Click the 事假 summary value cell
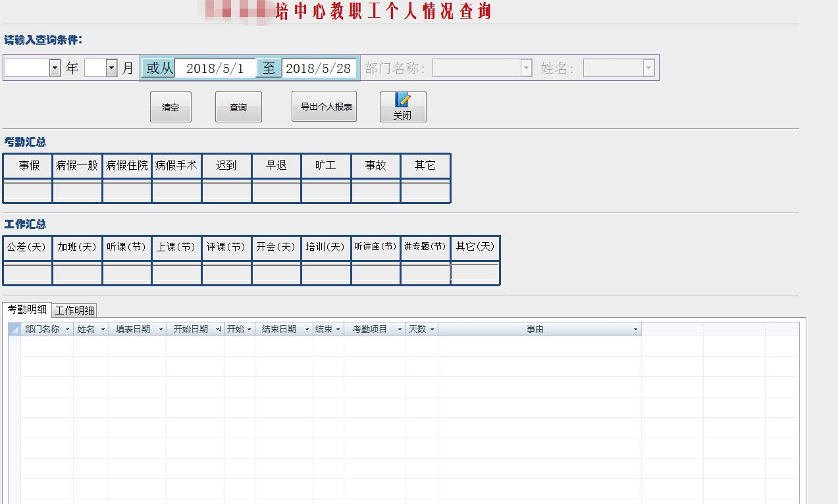This screenshot has width=838, height=504. [x=28, y=191]
